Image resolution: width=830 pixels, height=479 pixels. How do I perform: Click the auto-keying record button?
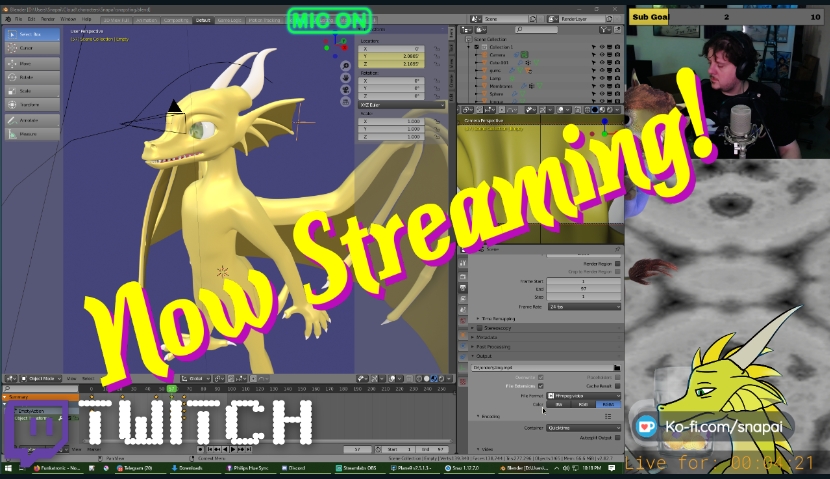(x=201, y=449)
